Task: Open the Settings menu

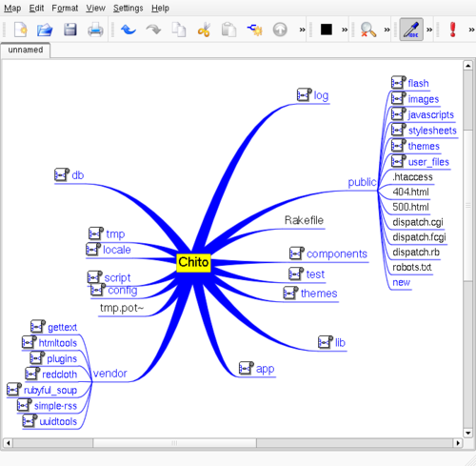Action: [x=128, y=9]
